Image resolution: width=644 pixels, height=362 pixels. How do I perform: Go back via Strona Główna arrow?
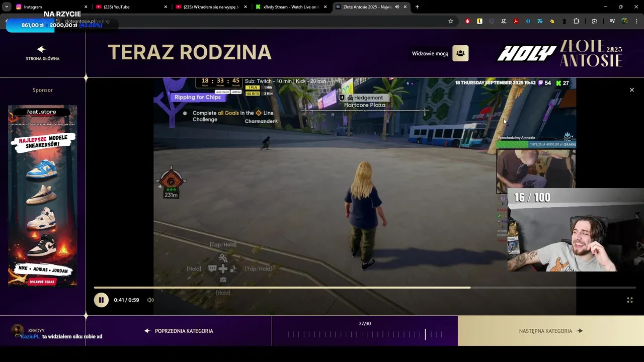pyautogui.click(x=42, y=49)
